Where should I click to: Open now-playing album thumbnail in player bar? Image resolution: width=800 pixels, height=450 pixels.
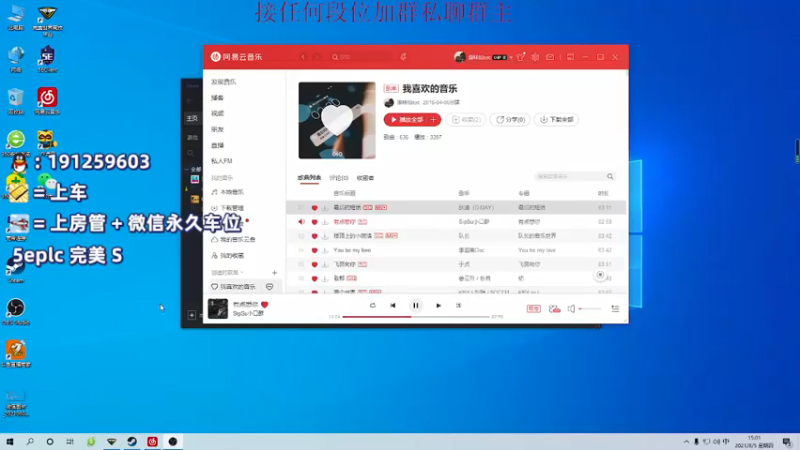click(x=218, y=309)
